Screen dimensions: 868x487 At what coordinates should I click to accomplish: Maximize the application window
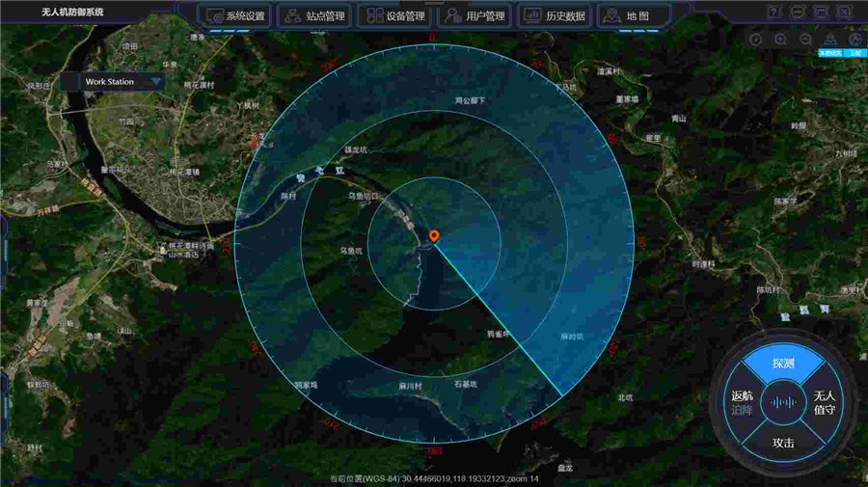(821, 13)
